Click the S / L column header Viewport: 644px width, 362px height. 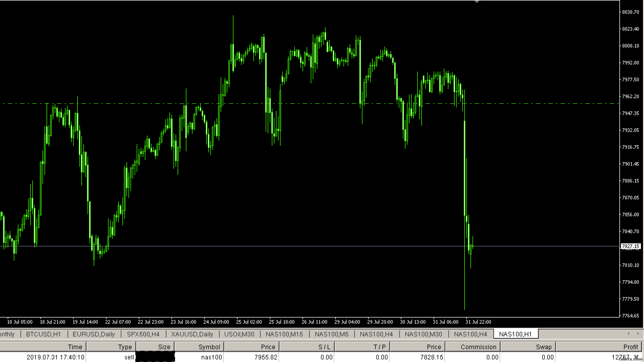click(x=307, y=347)
